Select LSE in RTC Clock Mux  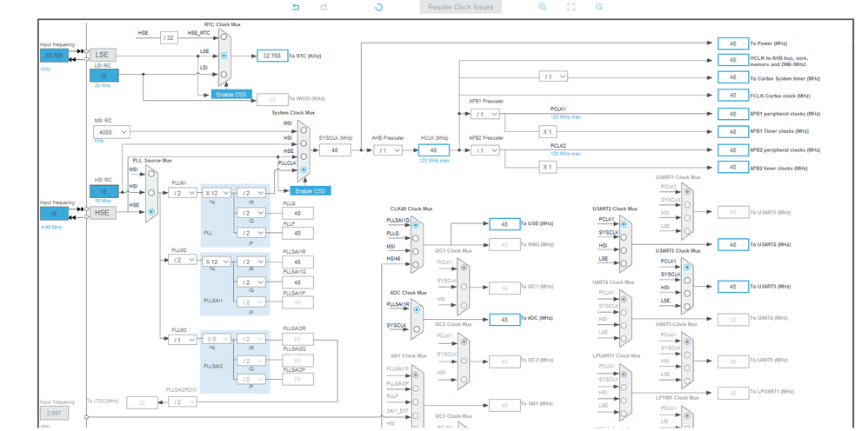tap(224, 56)
